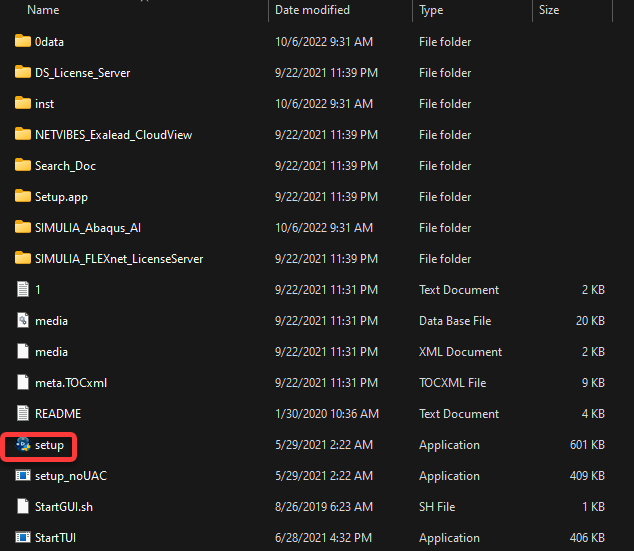Select the Search_Doc folder name
The image size is (634, 551).
click(x=66, y=166)
